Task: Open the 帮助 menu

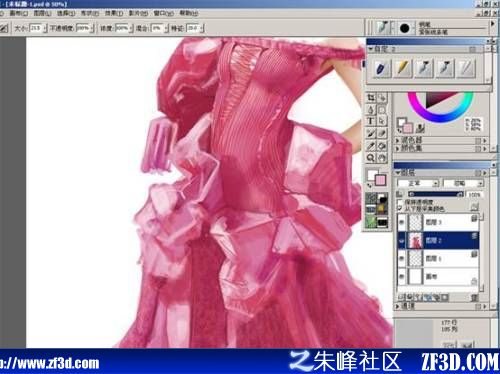Action: click(189, 13)
